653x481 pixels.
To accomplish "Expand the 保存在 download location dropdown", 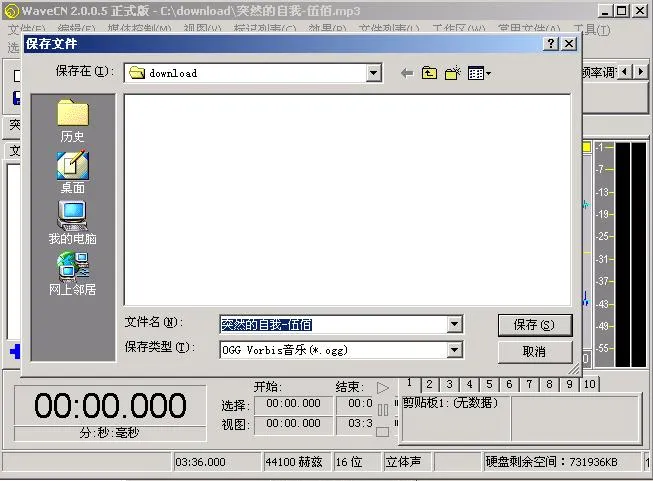I will (x=374, y=73).
